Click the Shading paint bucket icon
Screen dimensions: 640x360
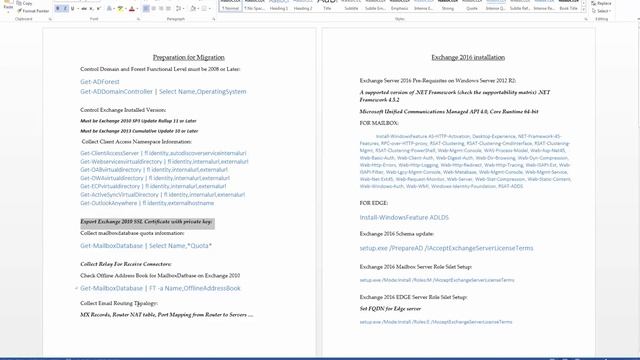pyautogui.click(x=193, y=9)
